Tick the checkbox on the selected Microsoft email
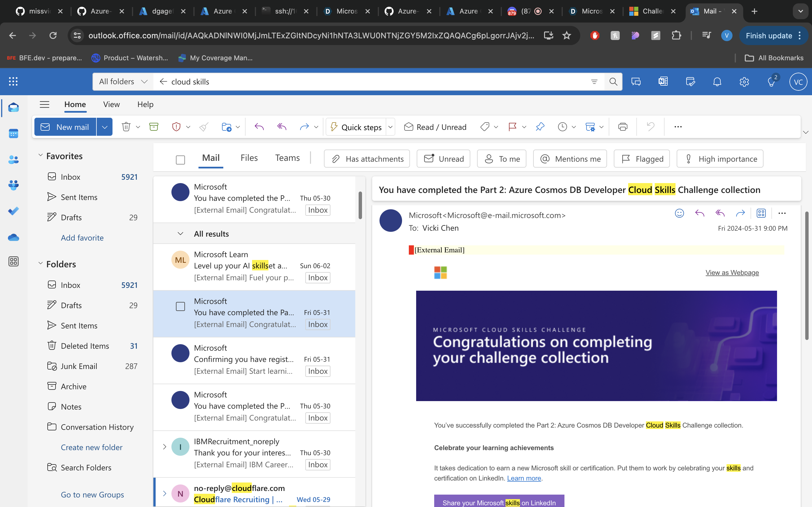 180,306
